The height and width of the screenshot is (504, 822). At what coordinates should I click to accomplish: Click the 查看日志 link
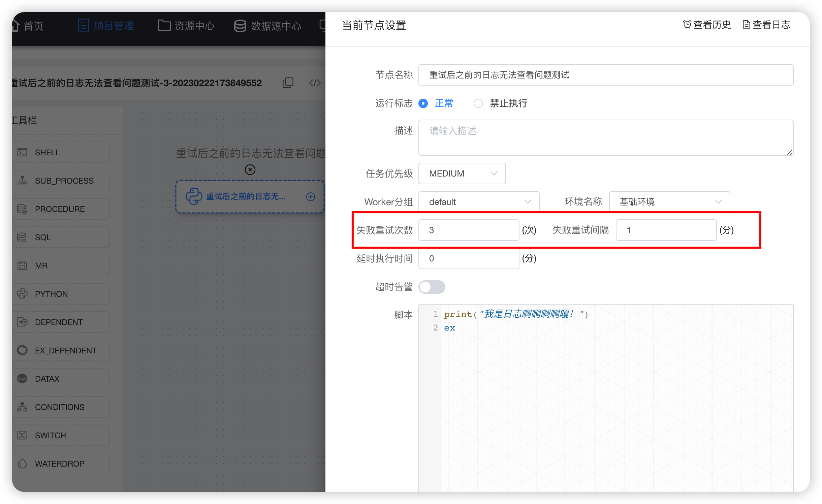click(x=766, y=25)
